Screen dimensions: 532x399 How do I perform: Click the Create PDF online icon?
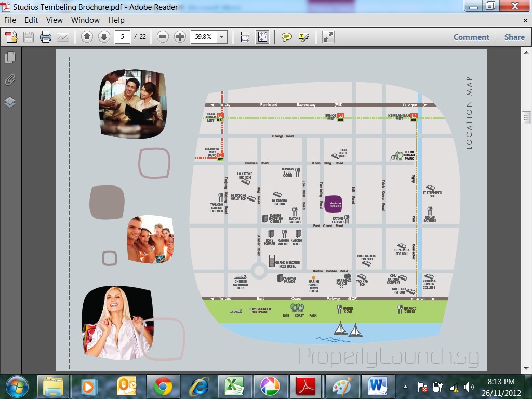pyautogui.click(x=11, y=37)
